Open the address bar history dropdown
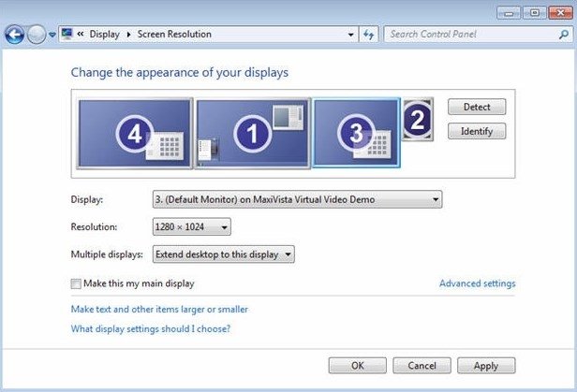Screen dimensions: 577x392 [x=350, y=35]
